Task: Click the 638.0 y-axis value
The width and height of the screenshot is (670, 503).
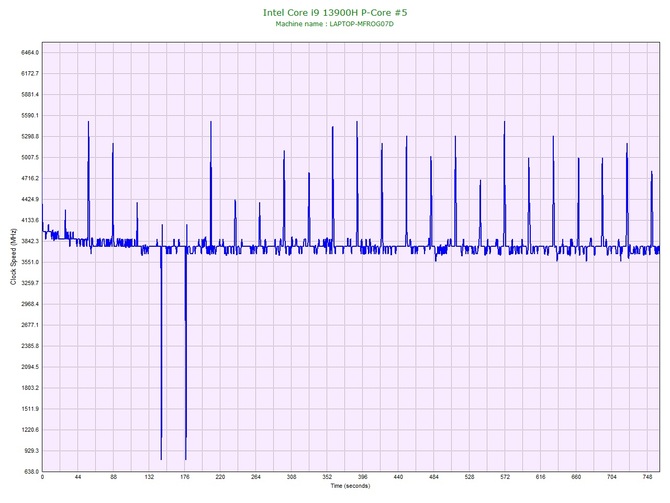Action: pyautogui.click(x=31, y=472)
